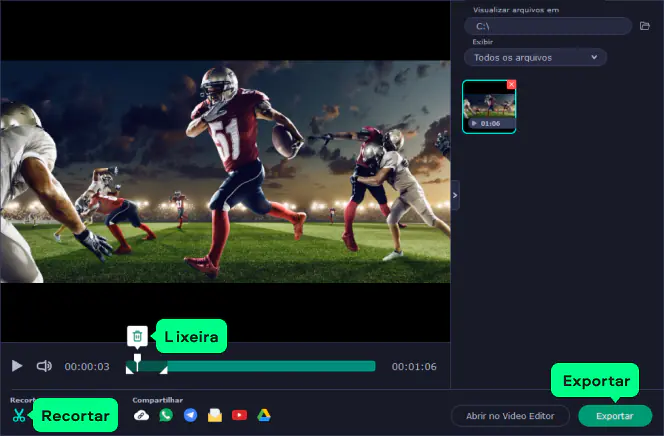The image size is (664, 436).
Task: Click the C:\ path field
Action: coord(548,26)
